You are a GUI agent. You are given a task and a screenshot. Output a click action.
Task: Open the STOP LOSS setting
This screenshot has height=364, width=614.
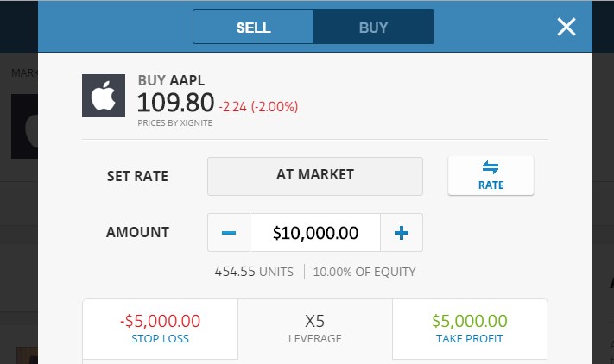(160, 329)
